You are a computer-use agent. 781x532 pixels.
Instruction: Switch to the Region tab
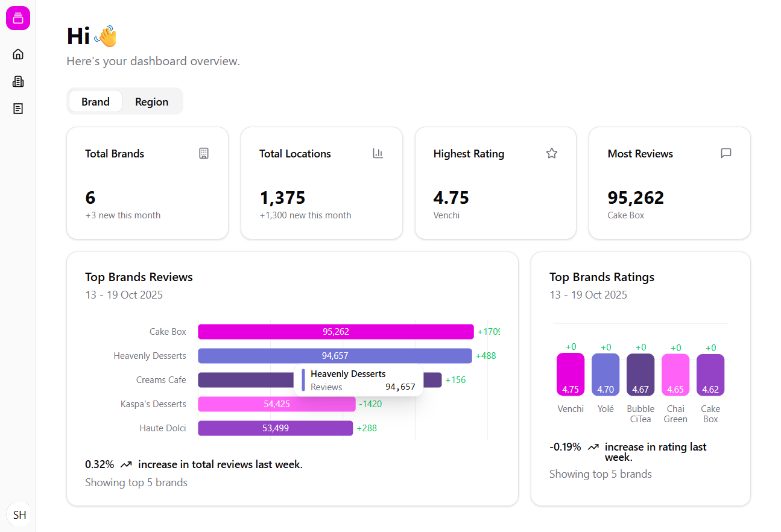coord(151,101)
